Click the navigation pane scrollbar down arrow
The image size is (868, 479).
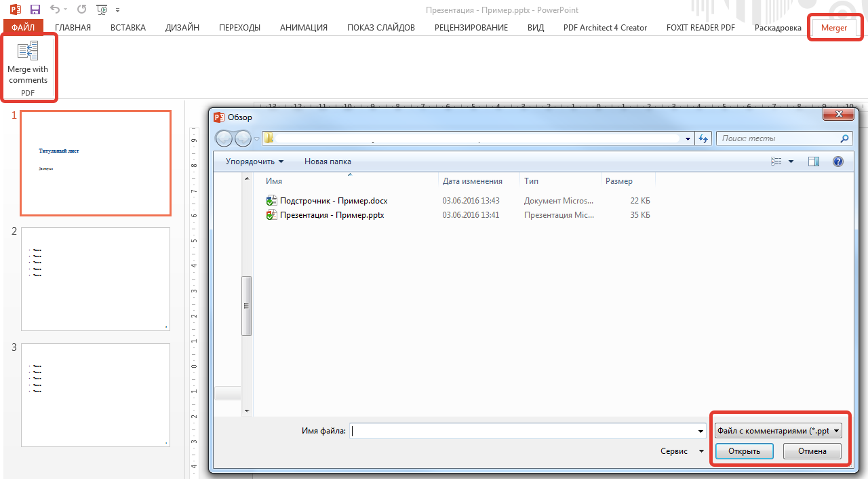click(247, 410)
